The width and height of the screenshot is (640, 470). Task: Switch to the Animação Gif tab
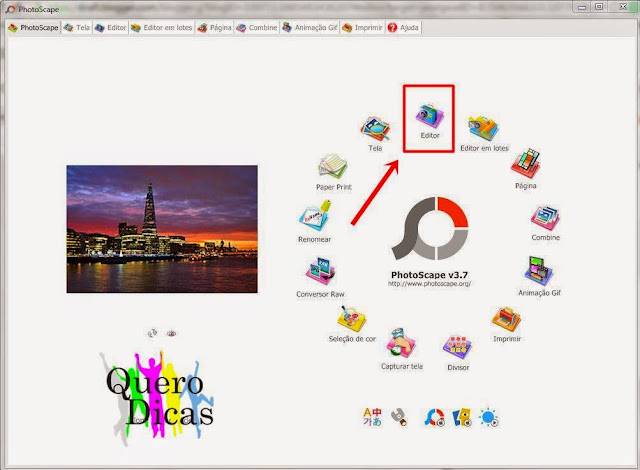(x=310, y=28)
